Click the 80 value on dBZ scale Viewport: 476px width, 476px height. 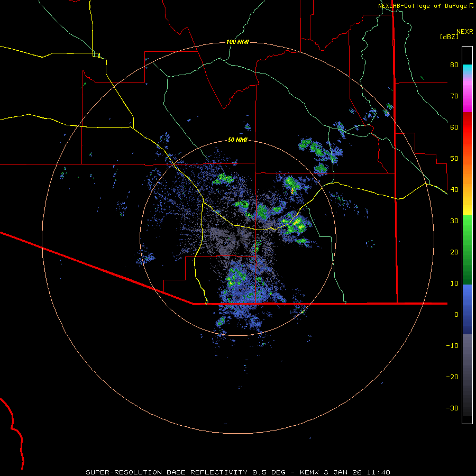(454, 65)
